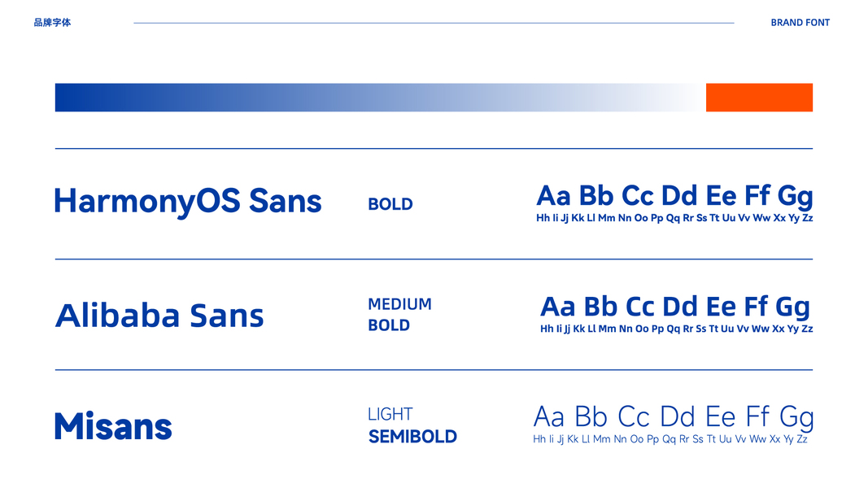Select the HarmonyOS Sans font title
Image resolution: width=868 pixels, height=488 pixels.
[x=188, y=201]
